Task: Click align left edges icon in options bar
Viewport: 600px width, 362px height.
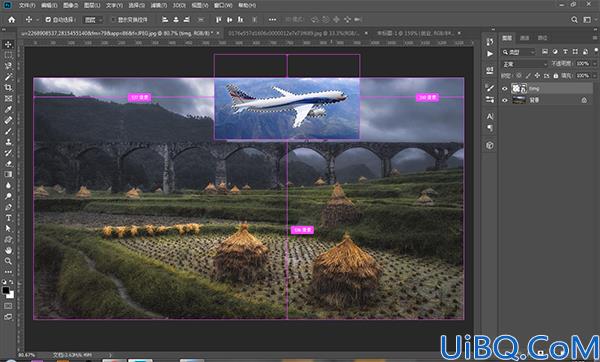Action: tap(165, 20)
